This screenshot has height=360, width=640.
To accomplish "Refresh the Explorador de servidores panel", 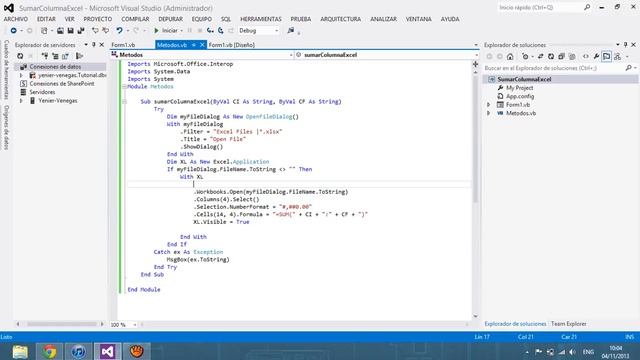I will pos(20,56).
